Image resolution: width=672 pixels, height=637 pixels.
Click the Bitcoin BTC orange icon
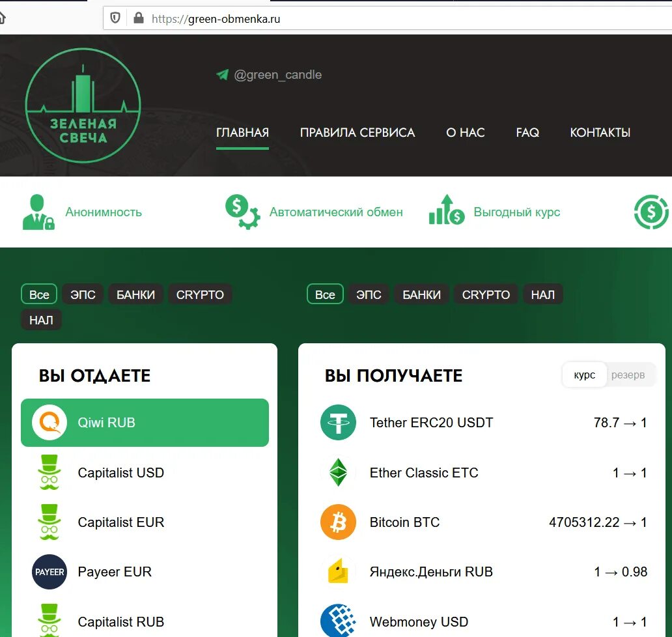point(338,522)
